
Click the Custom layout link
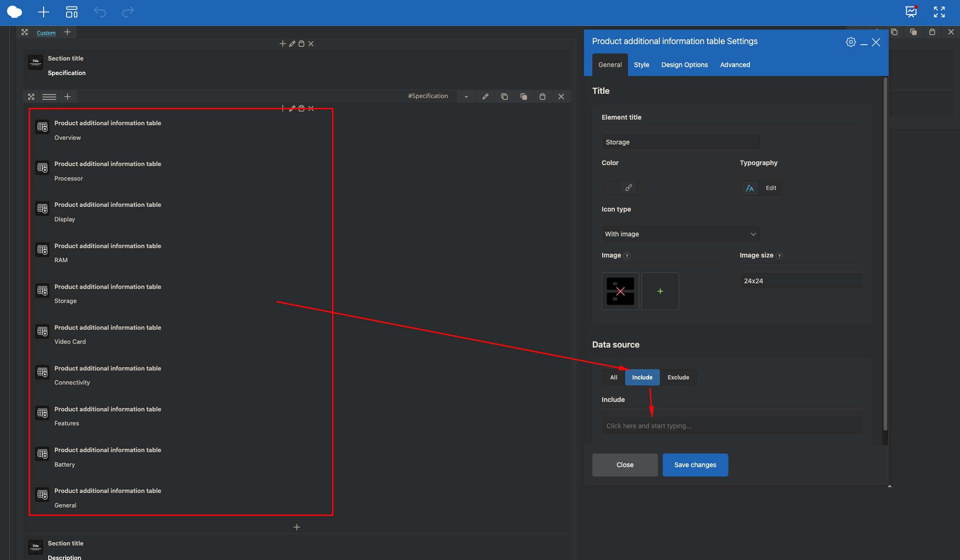coord(46,33)
